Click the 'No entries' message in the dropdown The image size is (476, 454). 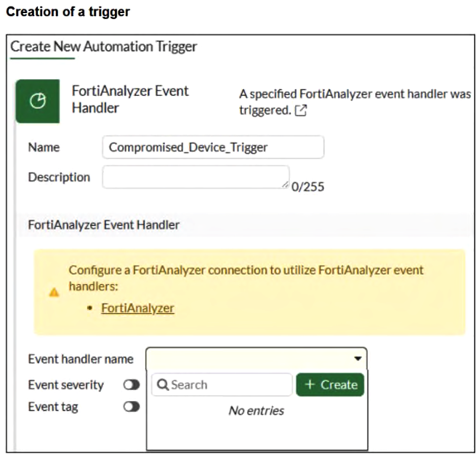coord(256,411)
